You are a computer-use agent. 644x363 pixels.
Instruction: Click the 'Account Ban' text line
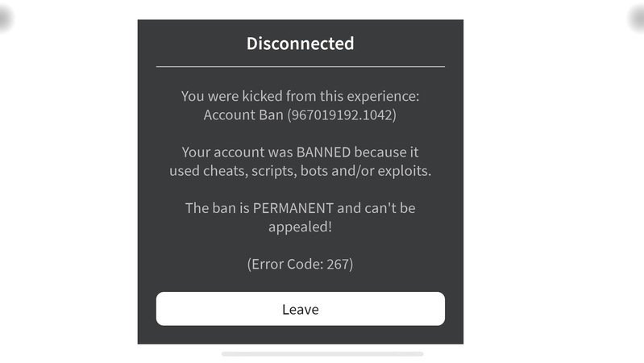click(300, 115)
